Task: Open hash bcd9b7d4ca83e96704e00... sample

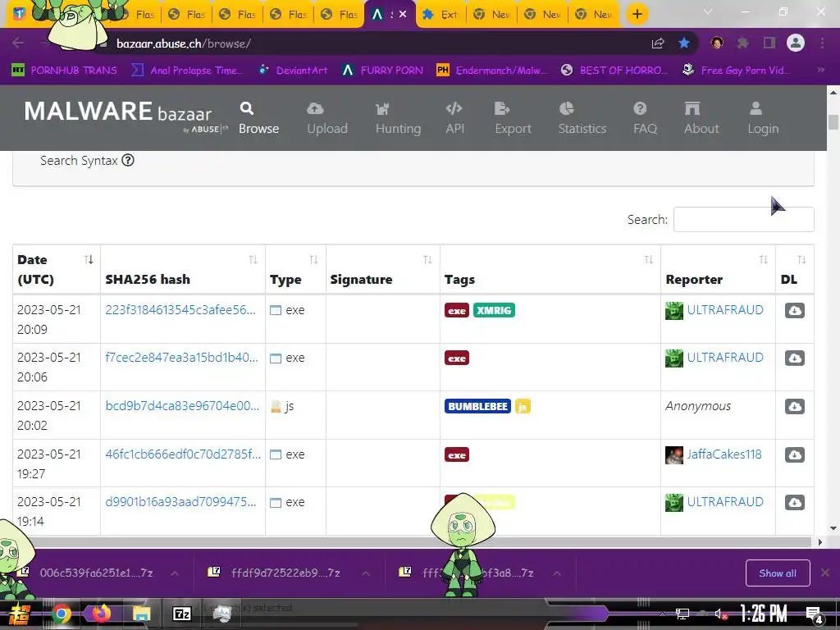Action: [182, 405]
